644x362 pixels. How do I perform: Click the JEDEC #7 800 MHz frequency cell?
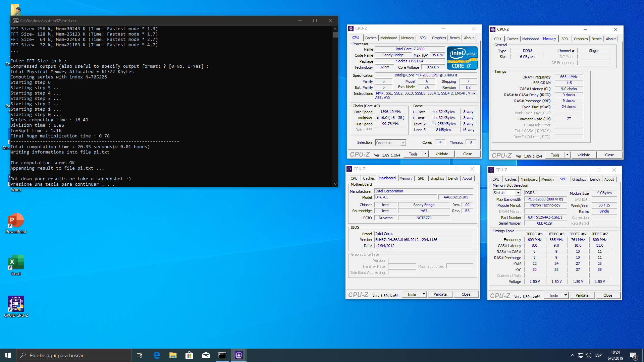coord(599,240)
